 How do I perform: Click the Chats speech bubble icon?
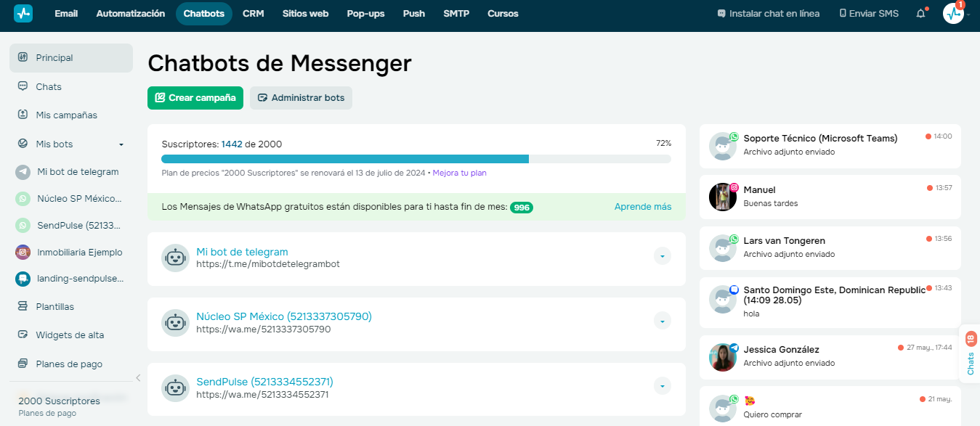click(23, 86)
